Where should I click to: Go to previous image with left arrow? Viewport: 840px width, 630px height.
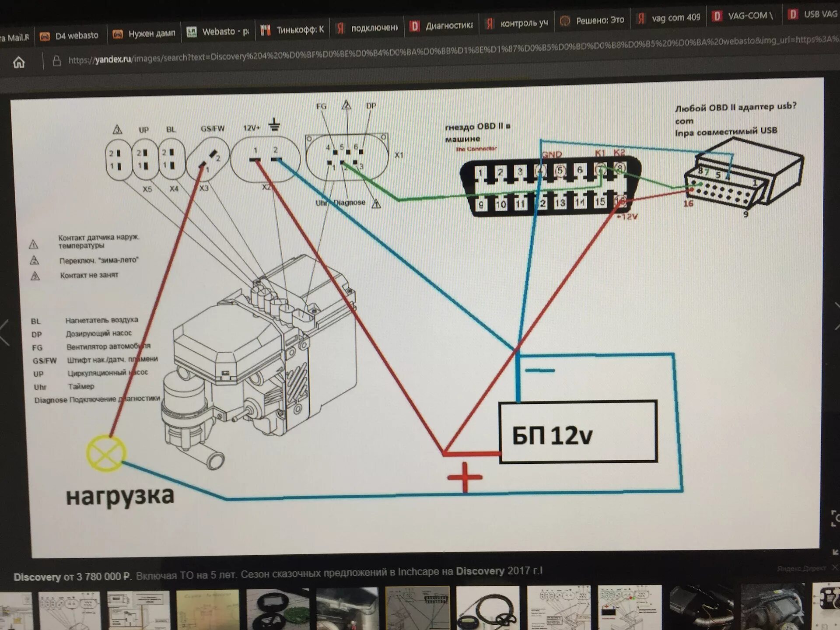(x=4, y=333)
